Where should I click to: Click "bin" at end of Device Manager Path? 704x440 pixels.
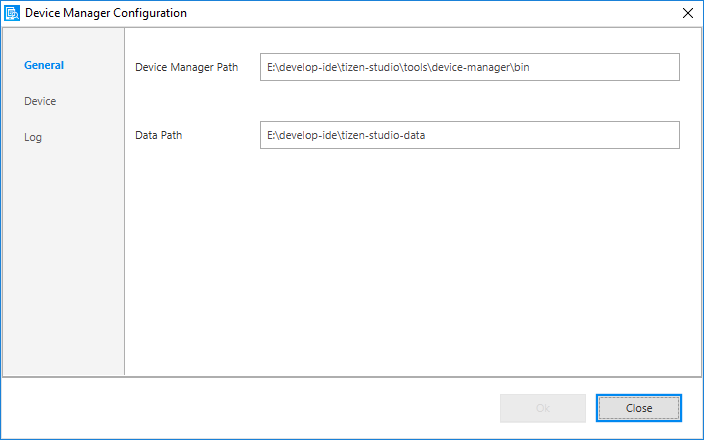pos(533,67)
